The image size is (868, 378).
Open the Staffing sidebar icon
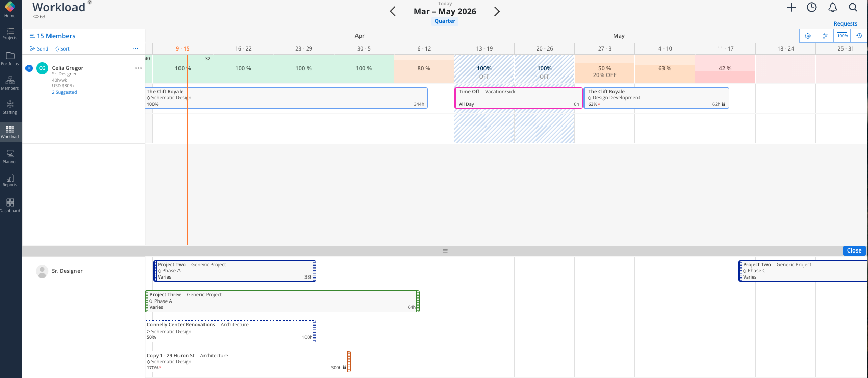point(10,107)
